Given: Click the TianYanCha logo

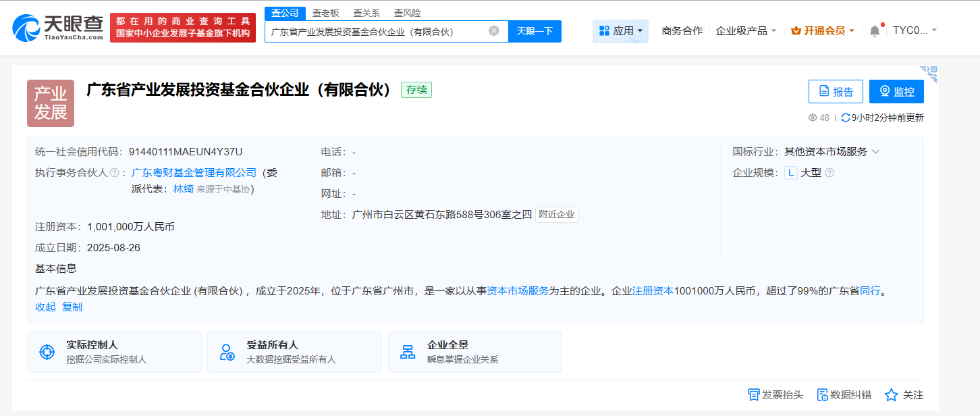Looking at the screenshot, I should click(58, 28).
